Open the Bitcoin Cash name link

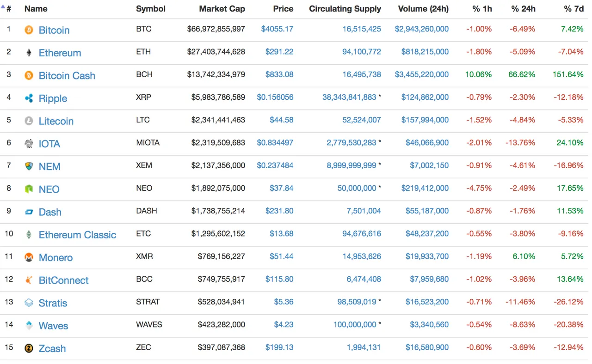click(67, 75)
